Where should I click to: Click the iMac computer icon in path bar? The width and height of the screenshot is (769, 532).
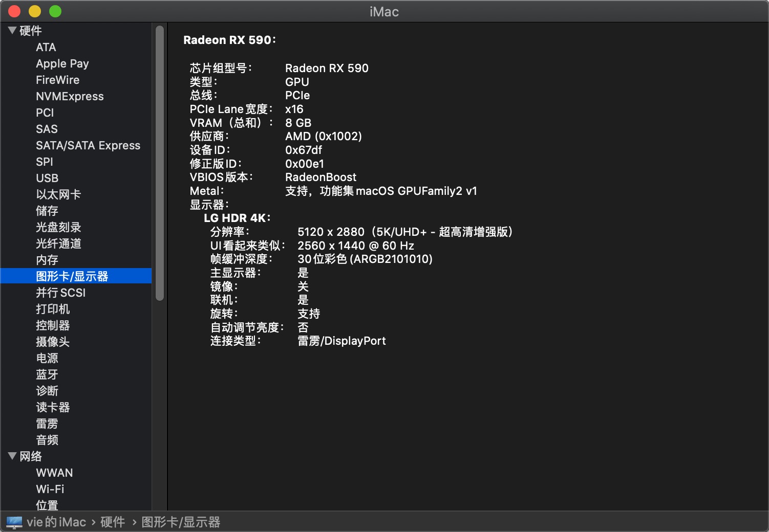click(14, 522)
